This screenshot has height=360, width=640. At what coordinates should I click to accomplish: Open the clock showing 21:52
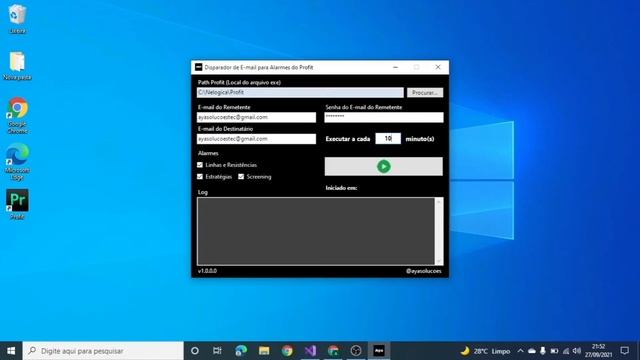point(598,351)
